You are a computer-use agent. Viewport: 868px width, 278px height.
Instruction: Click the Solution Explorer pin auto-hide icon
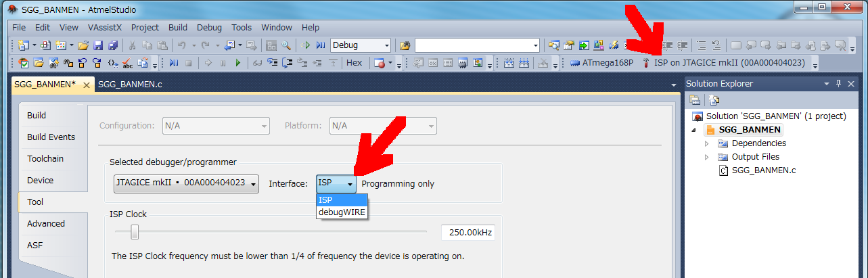tap(840, 84)
